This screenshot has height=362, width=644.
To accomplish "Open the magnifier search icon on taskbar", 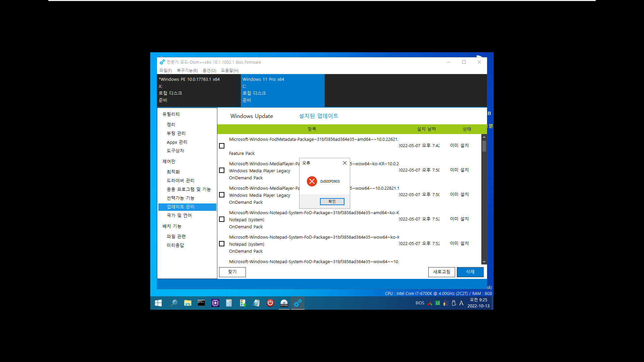I will [x=174, y=303].
